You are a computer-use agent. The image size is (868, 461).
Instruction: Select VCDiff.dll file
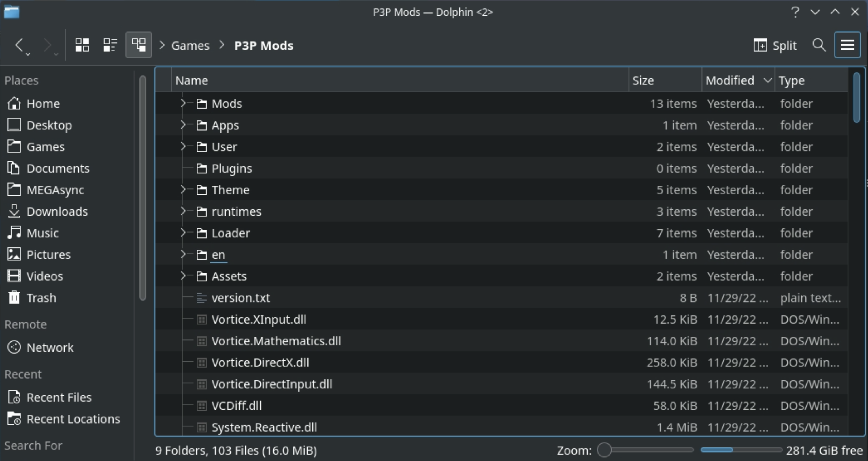coord(237,405)
